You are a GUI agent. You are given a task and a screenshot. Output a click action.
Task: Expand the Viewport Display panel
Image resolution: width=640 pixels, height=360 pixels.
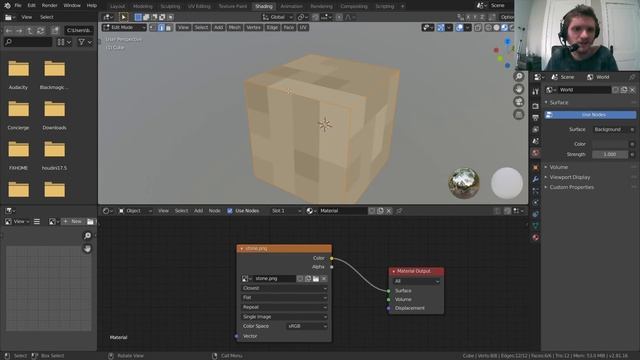(x=570, y=177)
